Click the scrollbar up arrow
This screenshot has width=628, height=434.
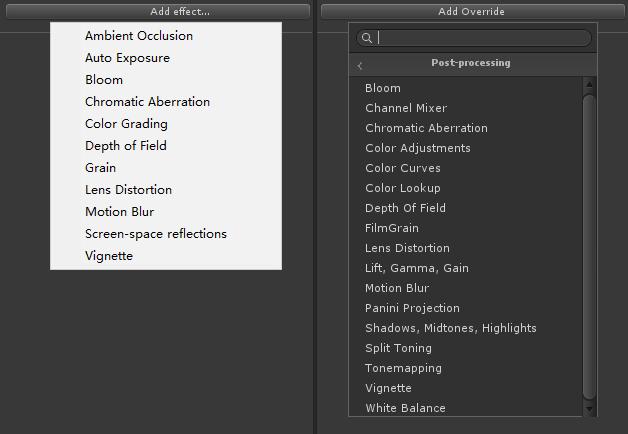589,85
